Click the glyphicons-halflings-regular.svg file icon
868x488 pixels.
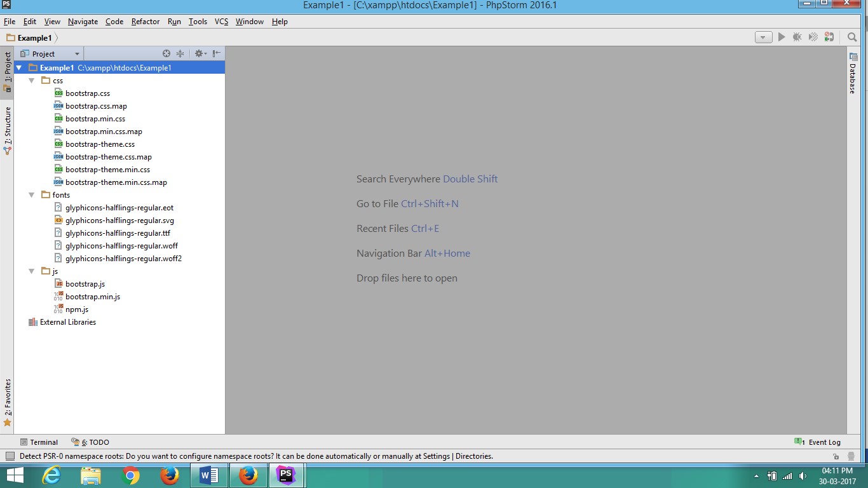(58, 220)
